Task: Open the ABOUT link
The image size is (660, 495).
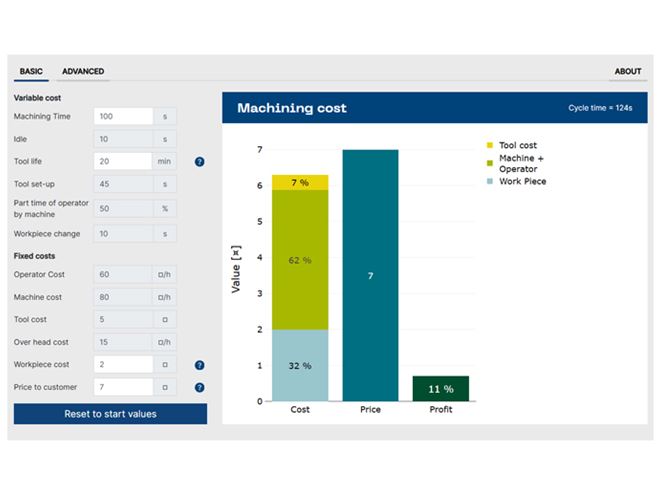Action: click(627, 72)
